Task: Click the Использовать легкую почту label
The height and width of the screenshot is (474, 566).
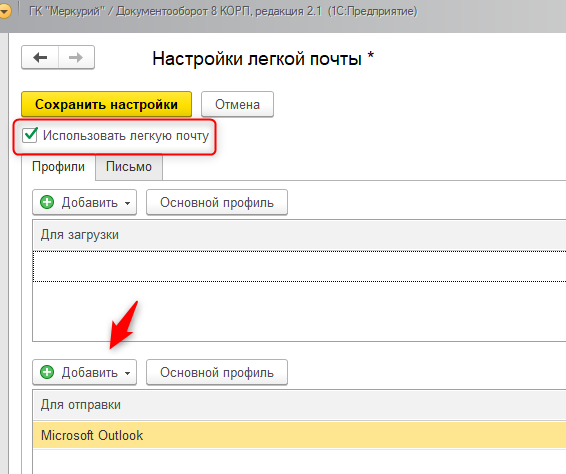Action: click(x=126, y=136)
